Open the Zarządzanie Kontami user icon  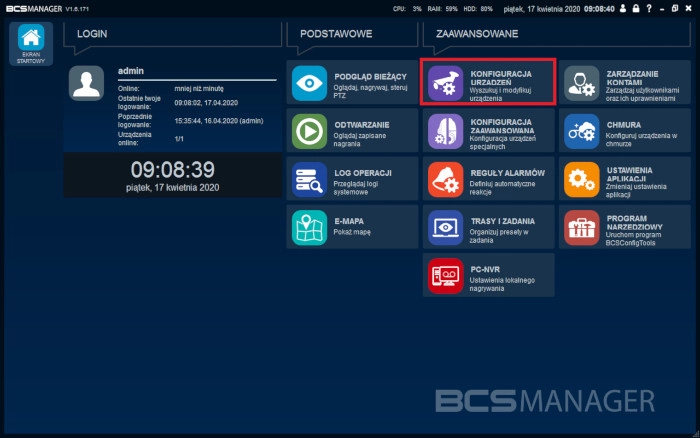[582, 83]
